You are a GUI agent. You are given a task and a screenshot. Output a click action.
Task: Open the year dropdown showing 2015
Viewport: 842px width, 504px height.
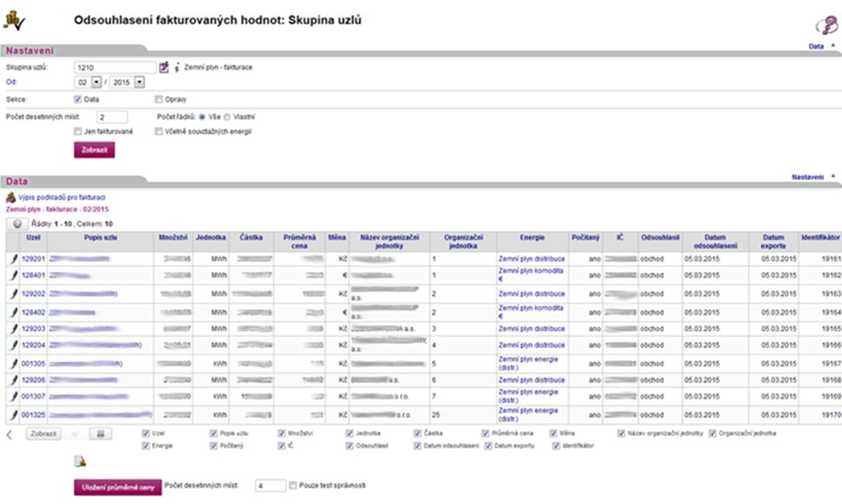coord(140,82)
